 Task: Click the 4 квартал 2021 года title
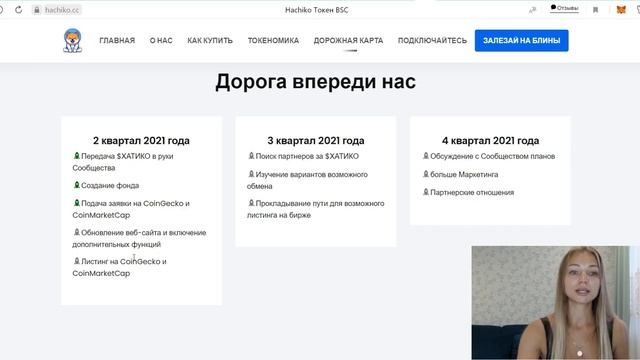(490, 140)
